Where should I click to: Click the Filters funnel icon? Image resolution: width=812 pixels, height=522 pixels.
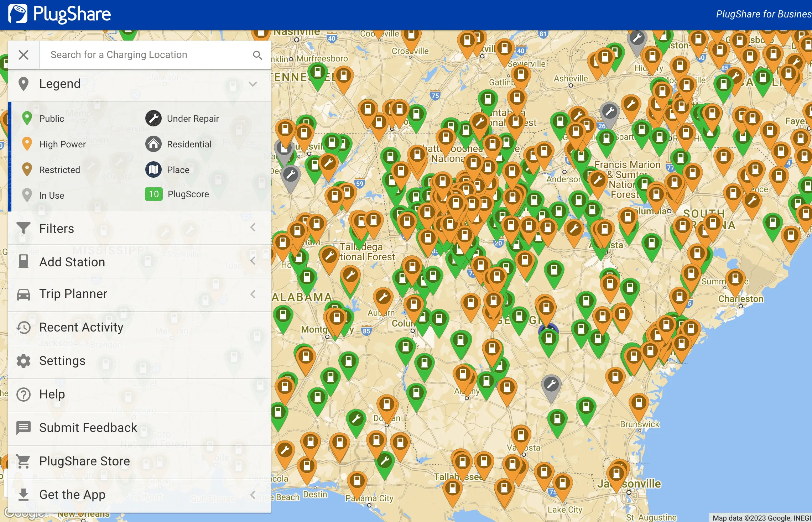click(24, 228)
